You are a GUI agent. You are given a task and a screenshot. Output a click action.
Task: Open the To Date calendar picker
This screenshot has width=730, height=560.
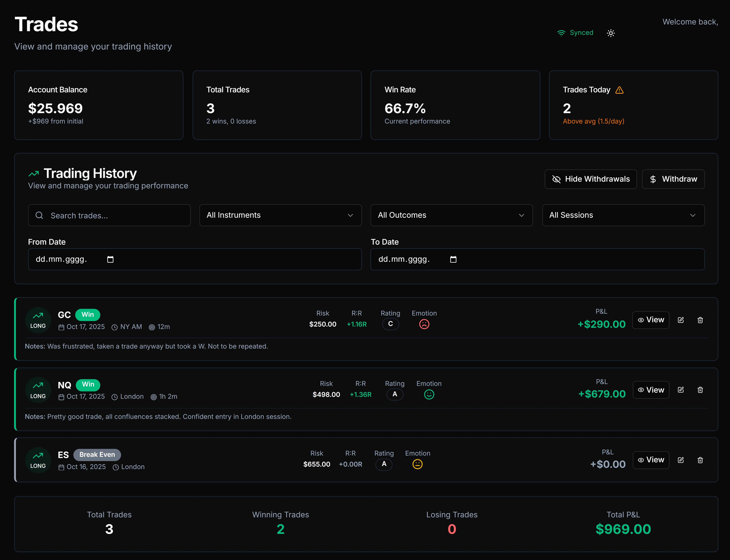click(x=453, y=259)
